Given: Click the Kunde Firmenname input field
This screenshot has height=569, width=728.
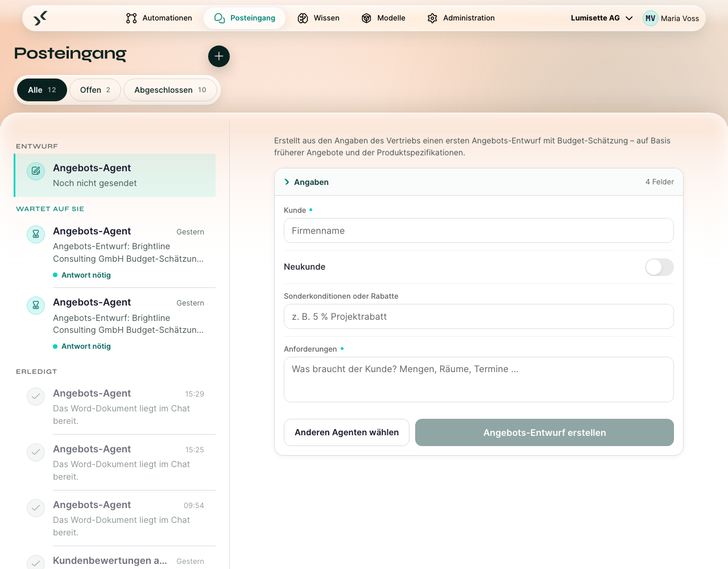Looking at the screenshot, I should pyautogui.click(x=479, y=230).
